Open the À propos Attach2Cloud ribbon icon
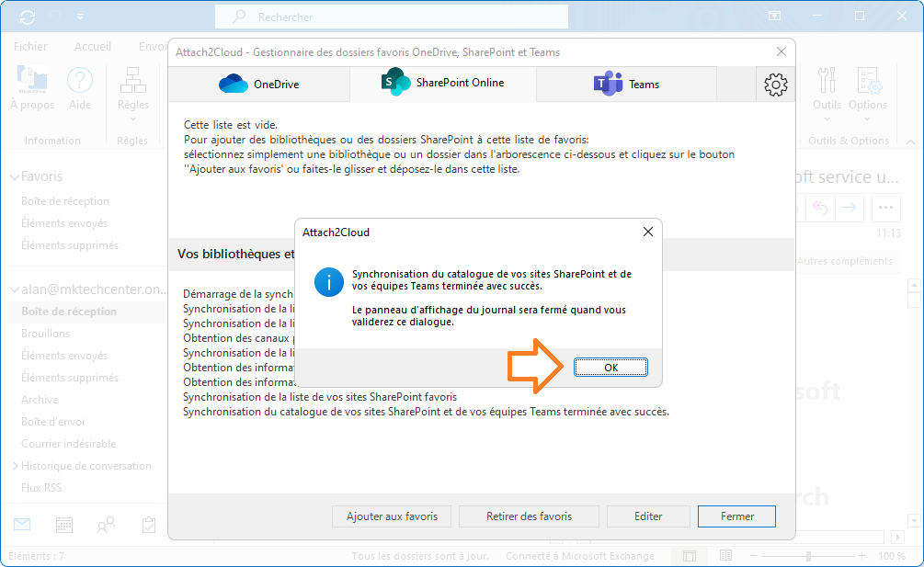This screenshot has width=924, height=567. pos(31,87)
